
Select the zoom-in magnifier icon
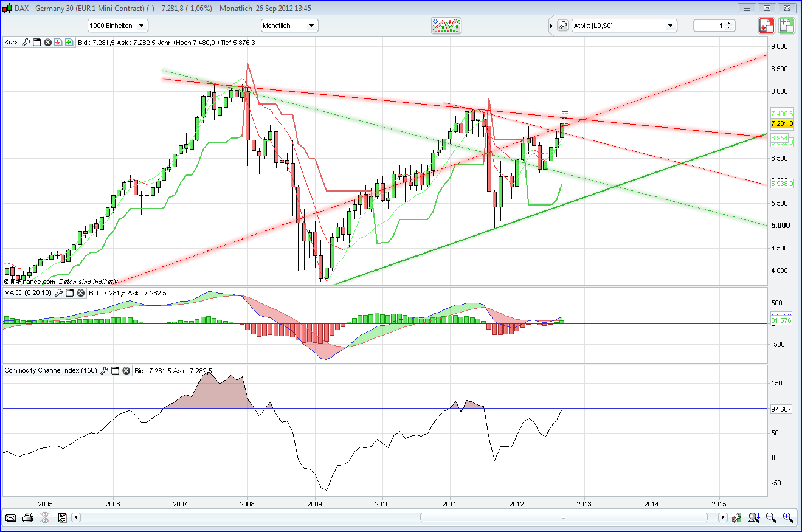[x=786, y=517]
